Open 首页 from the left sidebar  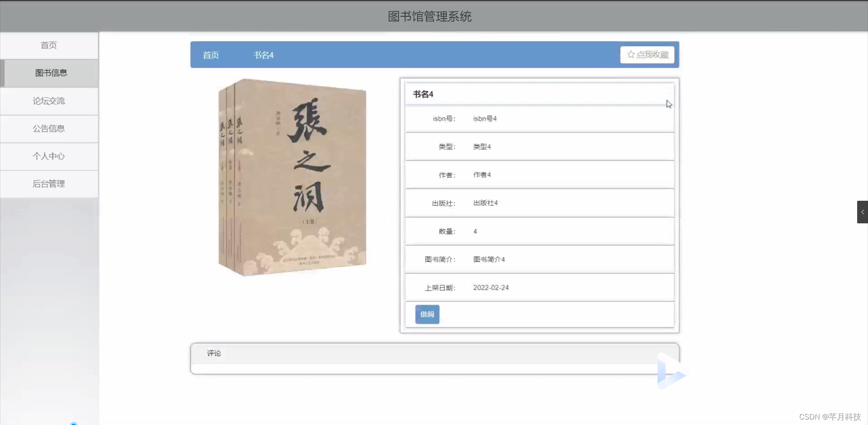[48, 45]
